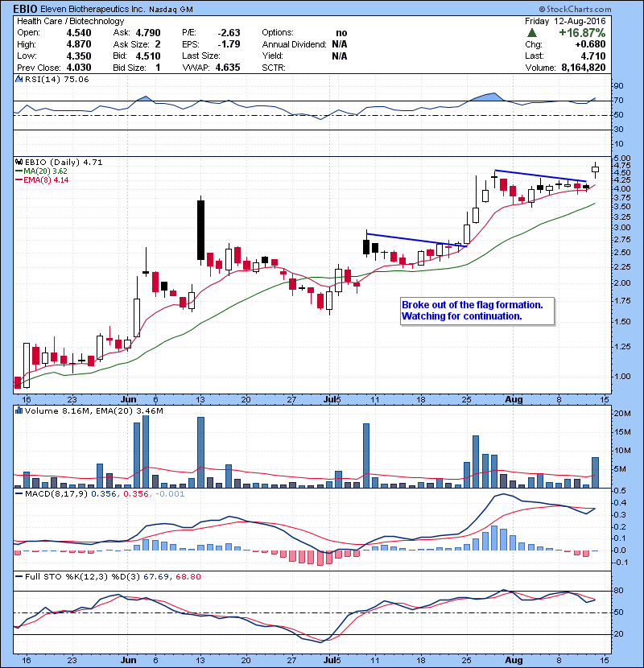Click the Options value no

click(x=341, y=33)
